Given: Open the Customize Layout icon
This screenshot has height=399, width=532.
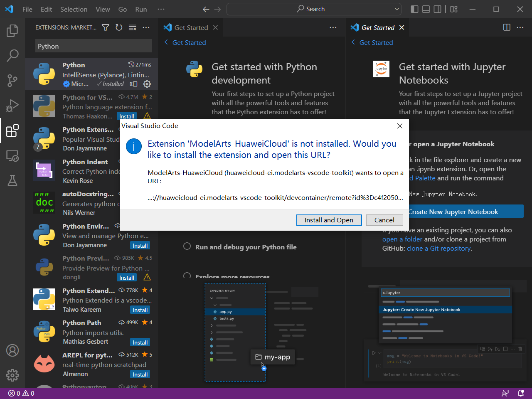Looking at the screenshot, I should tap(454, 9).
